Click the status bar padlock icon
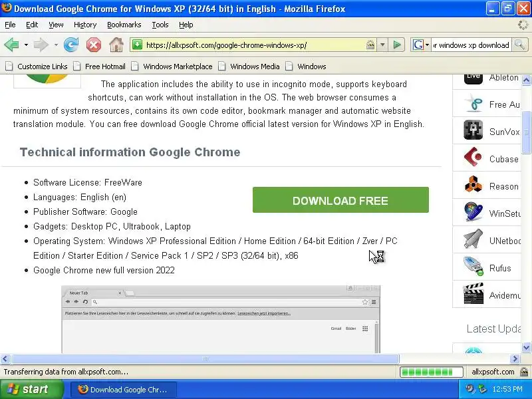Viewport: 532px width, 399px height. [x=524, y=372]
